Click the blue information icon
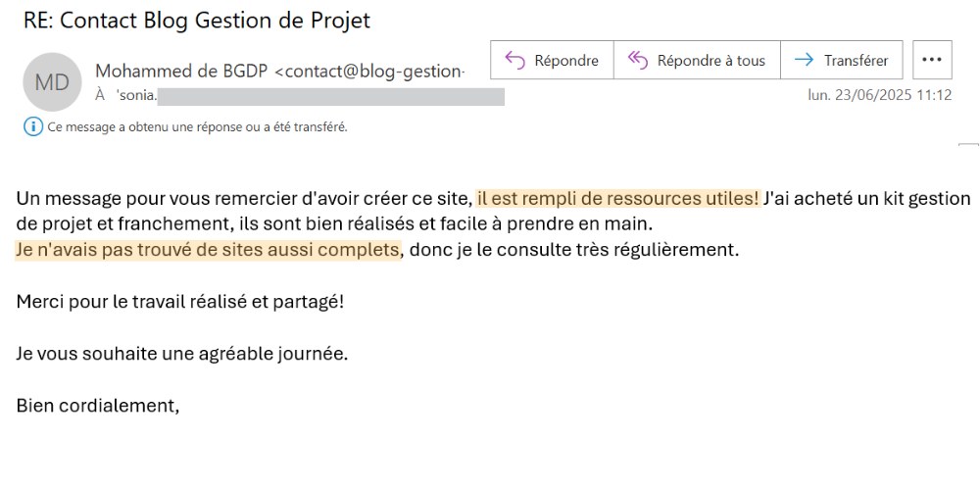The height and width of the screenshot is (490, 980). (x=33, y=126)
